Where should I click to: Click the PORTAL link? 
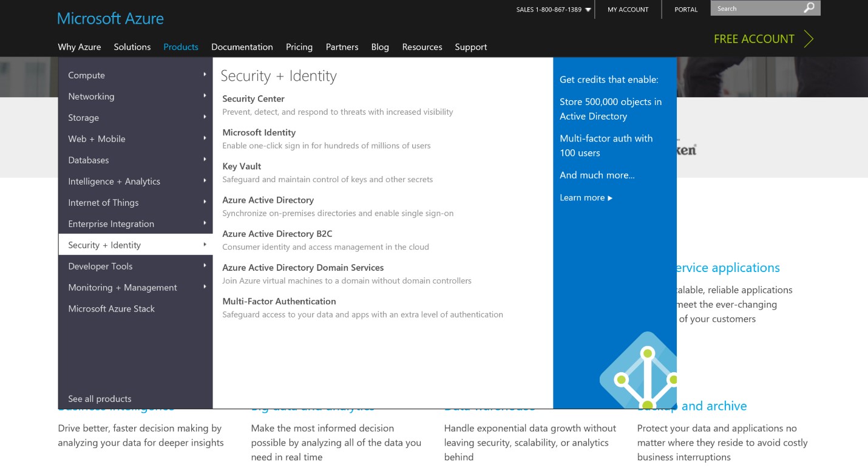(x=685, y=9)
